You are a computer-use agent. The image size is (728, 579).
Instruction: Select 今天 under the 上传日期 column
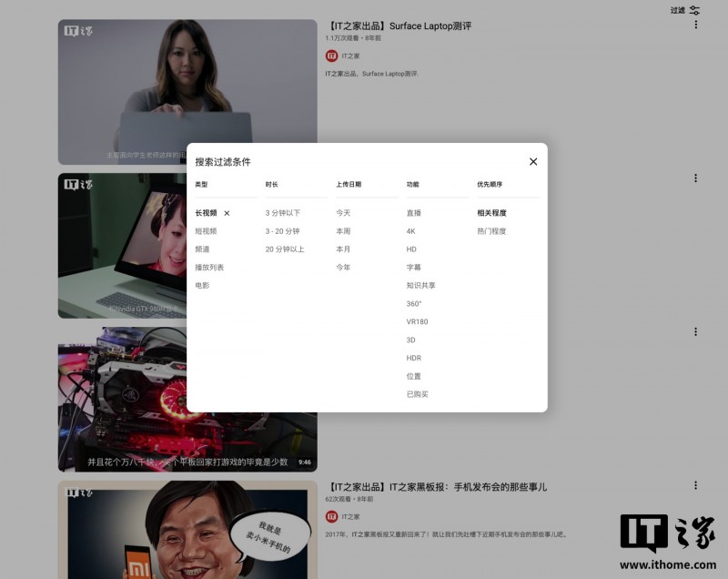point(343,212)
